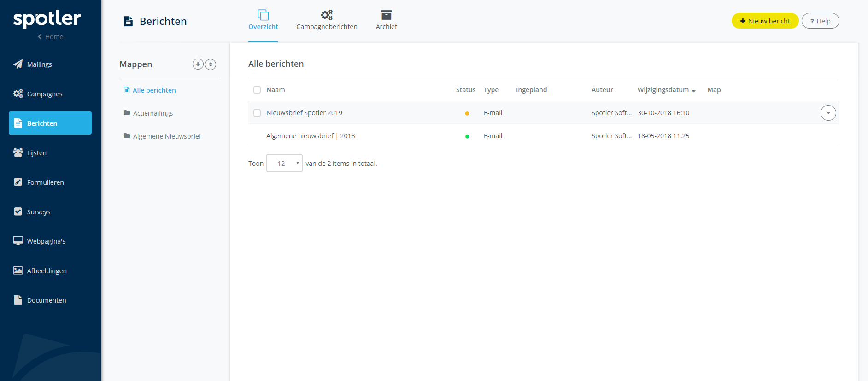Click E-mail type of Nieuwsbrief Spotler 2019
Viewport: 868px width, 381px height.
click(493, 113)
